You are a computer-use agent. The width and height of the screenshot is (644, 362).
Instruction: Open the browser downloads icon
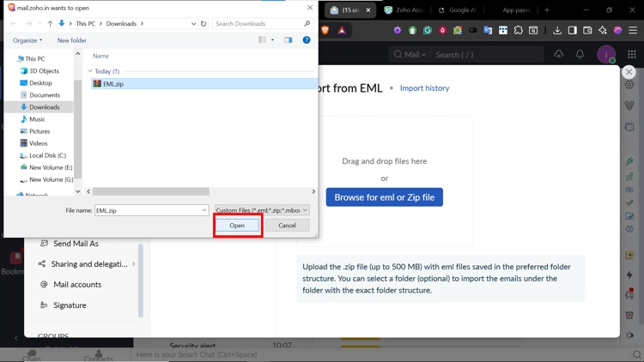pos(557,30)
